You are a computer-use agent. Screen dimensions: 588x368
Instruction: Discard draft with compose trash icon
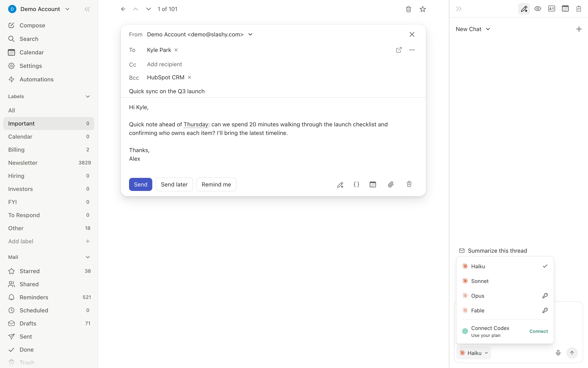pyautogui.click(x=409, y=184)
